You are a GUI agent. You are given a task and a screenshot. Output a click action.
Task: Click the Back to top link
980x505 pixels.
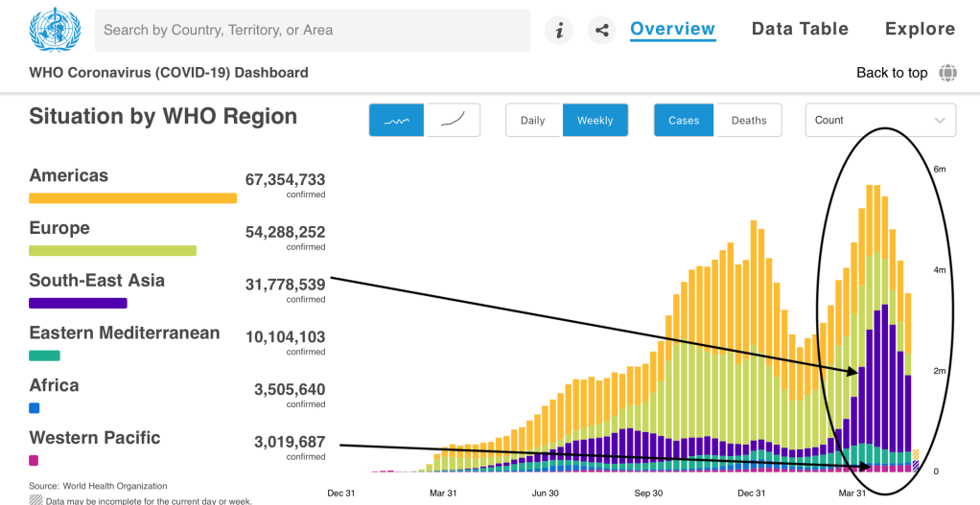[x=891, y=73]
